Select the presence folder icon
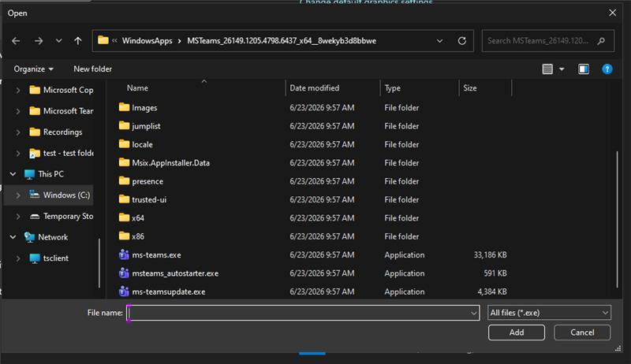The width and height of the screenshot is (631, 364). tap(124, 180)
